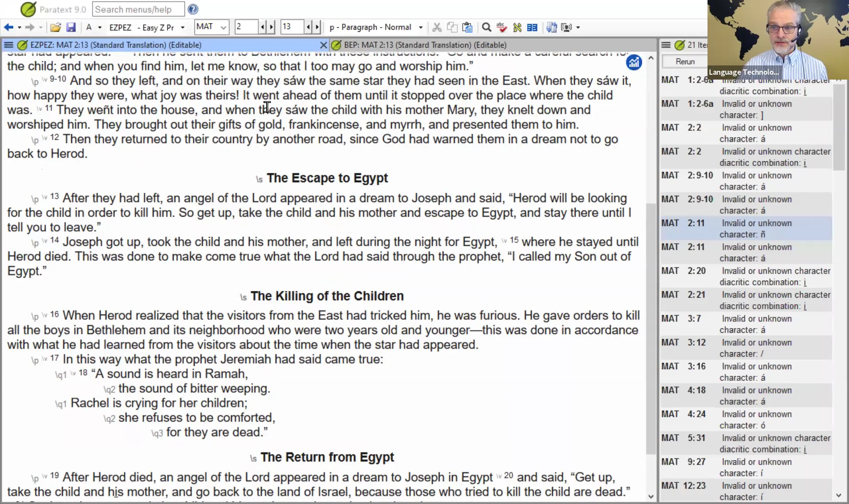Image resolution: width=849 pixels, height=504 pixels.
Task: Go to next chapter with stepper arrow
Action: click(x=272, y=27)
